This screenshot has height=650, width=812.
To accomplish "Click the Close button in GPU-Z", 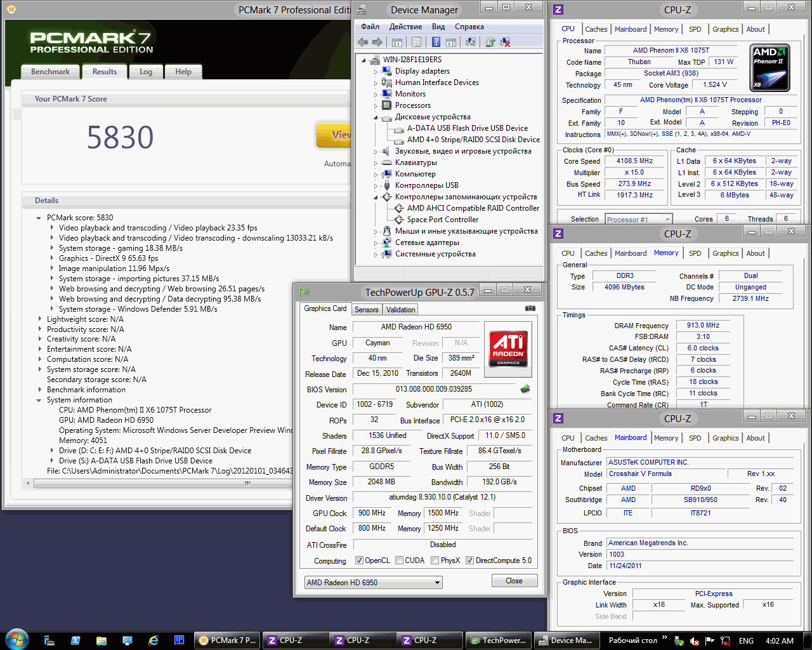I will (514, 581).
